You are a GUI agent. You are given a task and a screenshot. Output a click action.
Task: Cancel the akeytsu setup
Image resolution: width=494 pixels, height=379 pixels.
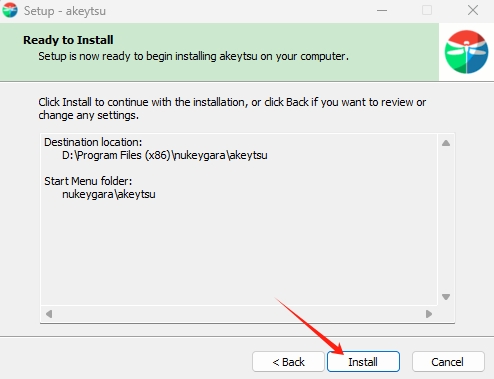pos(448,362)
